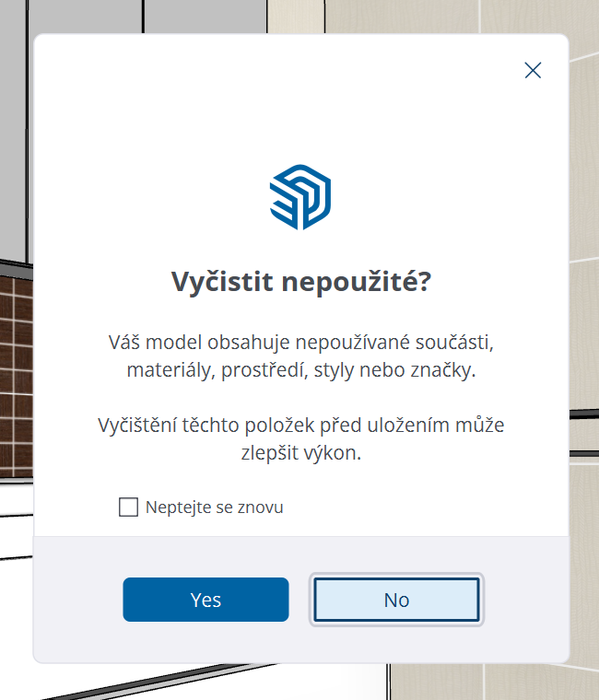Click the gray footer area between the buttons
The width and height of the screenshot is (599, 700).
(x=300, y=601)
